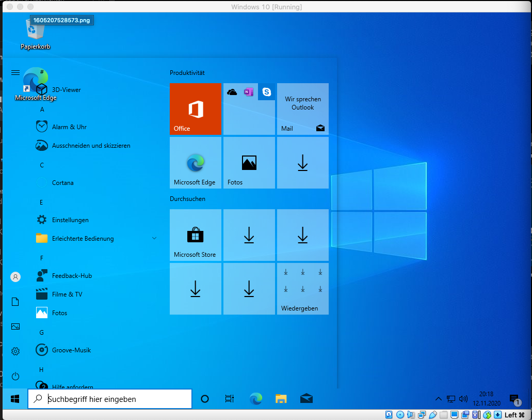Launch Edge from the taskbar
The height and width of the screenshot is (420, 532).
[256, 399]
